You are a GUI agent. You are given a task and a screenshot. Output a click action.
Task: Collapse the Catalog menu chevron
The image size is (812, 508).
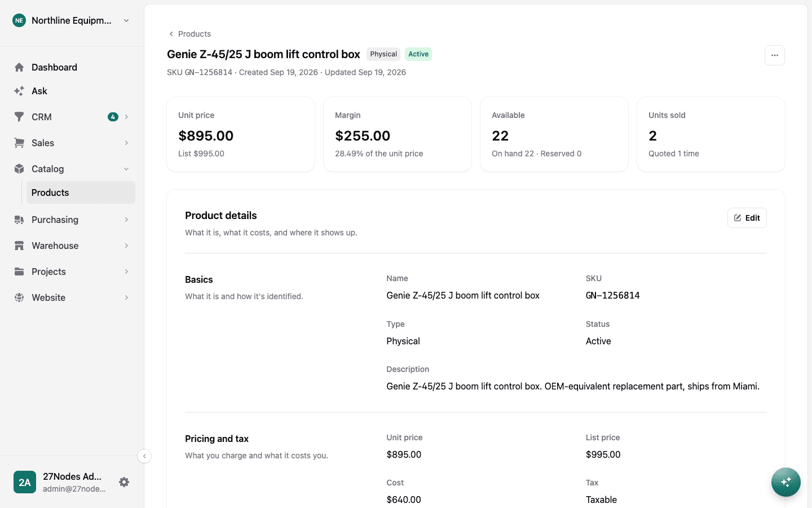coord(126,169)
